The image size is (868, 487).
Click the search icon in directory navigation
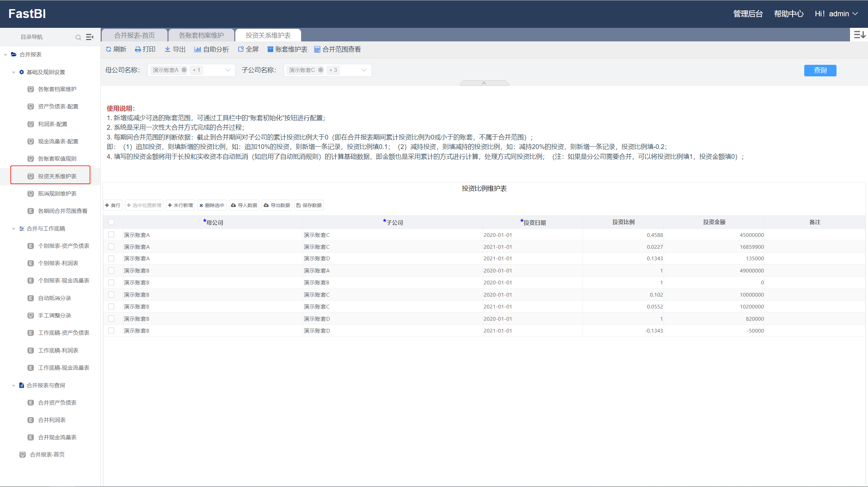click(78, 37)
